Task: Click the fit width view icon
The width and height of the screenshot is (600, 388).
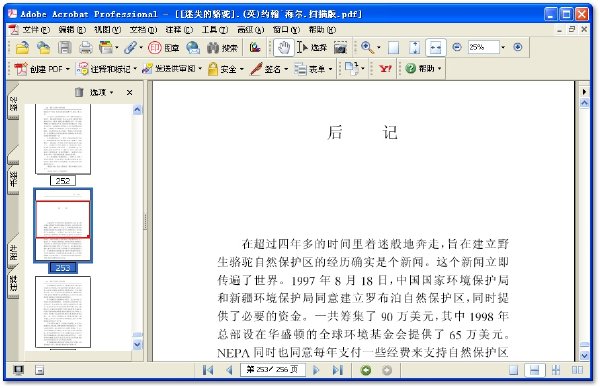Action: pos(435,48)
